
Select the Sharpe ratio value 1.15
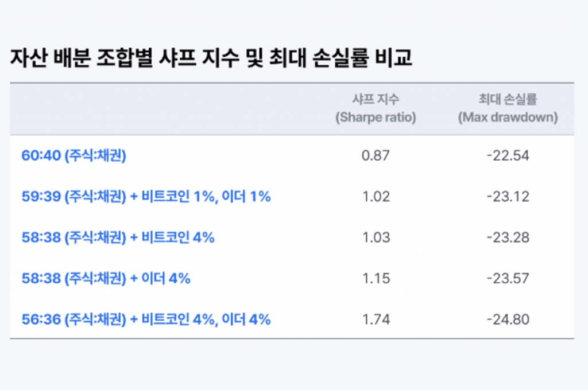376,278
